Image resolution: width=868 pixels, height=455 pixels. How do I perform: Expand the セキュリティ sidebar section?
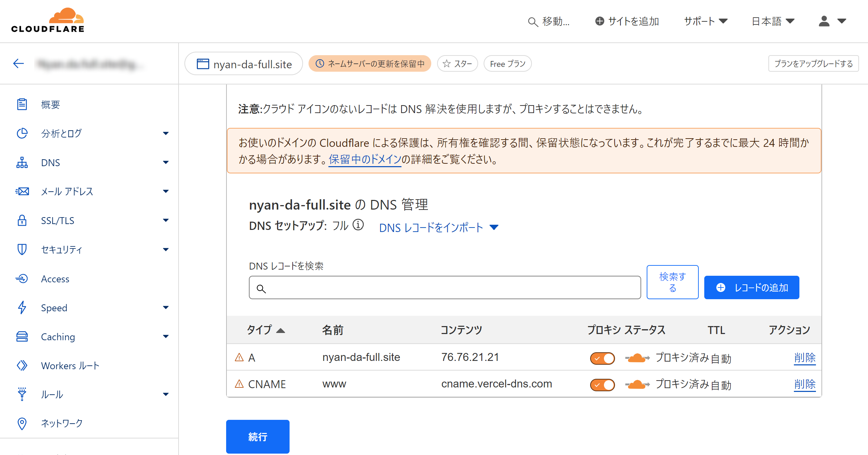coord(166,250)
